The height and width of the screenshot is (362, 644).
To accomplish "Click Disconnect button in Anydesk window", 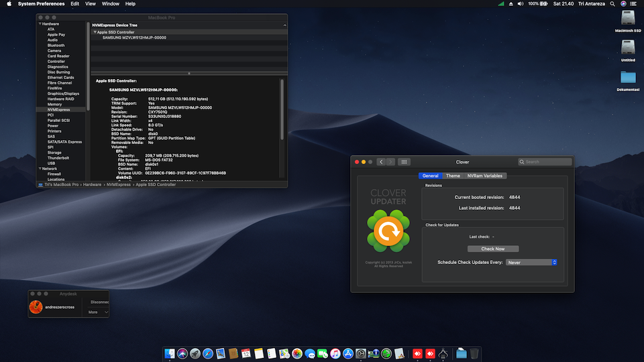I will (x=99, y=302).
